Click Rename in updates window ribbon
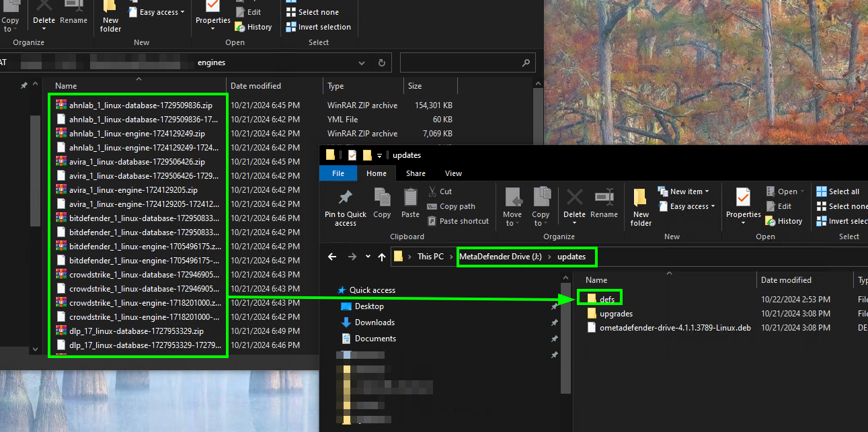Screen dimensions: 868x432 [x=604, y=204]
